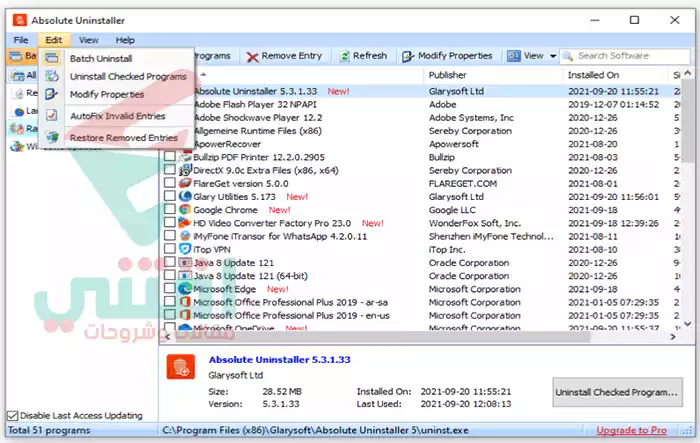The image size is (700, 443).
Task: Click the iTop VPN shield icon
Action: [185, 249]
